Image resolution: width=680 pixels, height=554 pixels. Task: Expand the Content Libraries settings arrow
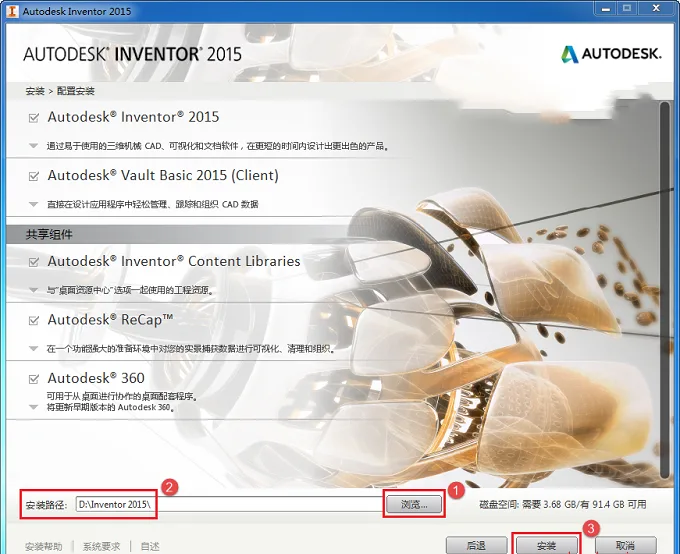33,290
